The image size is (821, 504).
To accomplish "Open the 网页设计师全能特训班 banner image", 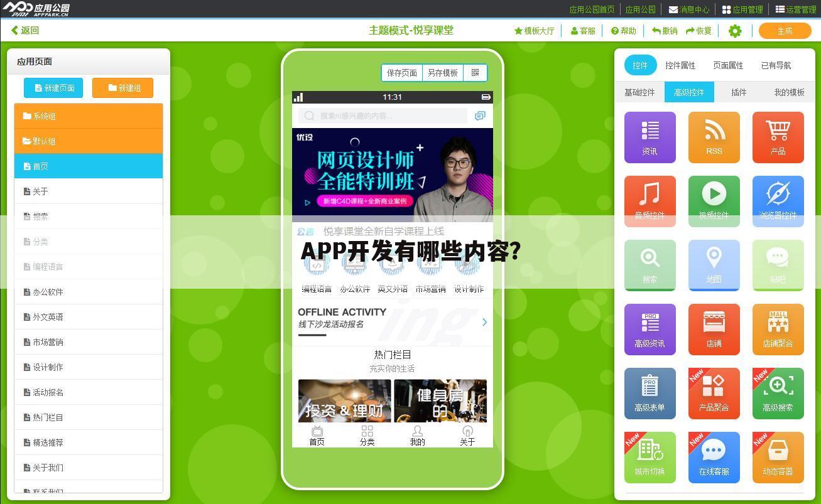I will (393, 175).
